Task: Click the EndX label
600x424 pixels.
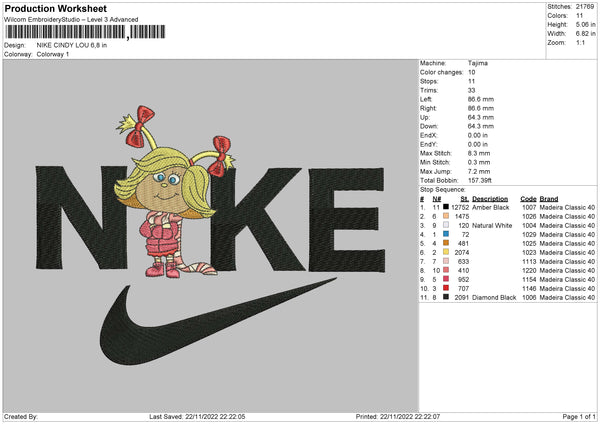Action: tap(428, 135)
